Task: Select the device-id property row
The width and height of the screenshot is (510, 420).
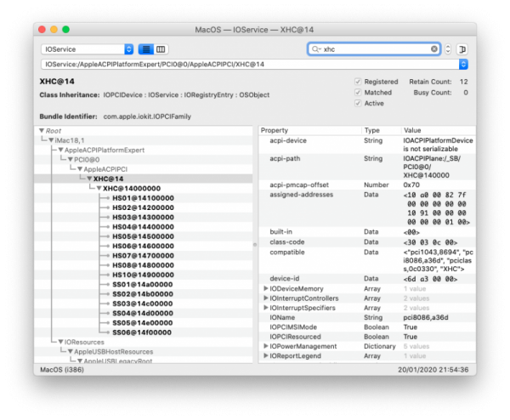Action: pos(367,279)
